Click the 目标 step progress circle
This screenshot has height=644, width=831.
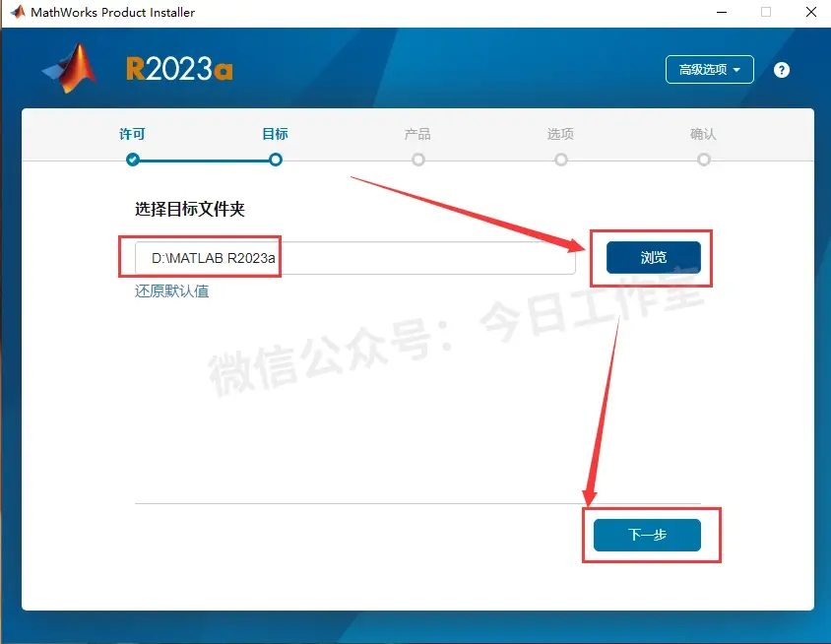click(275, 160)
